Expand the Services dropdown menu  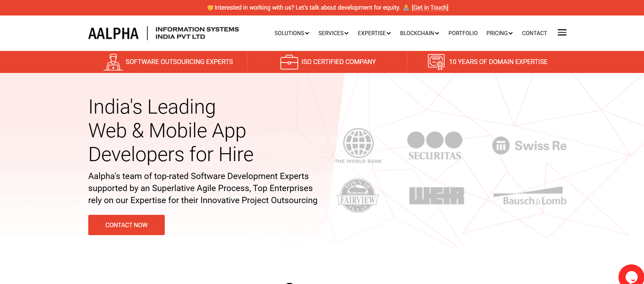point(333,33)
